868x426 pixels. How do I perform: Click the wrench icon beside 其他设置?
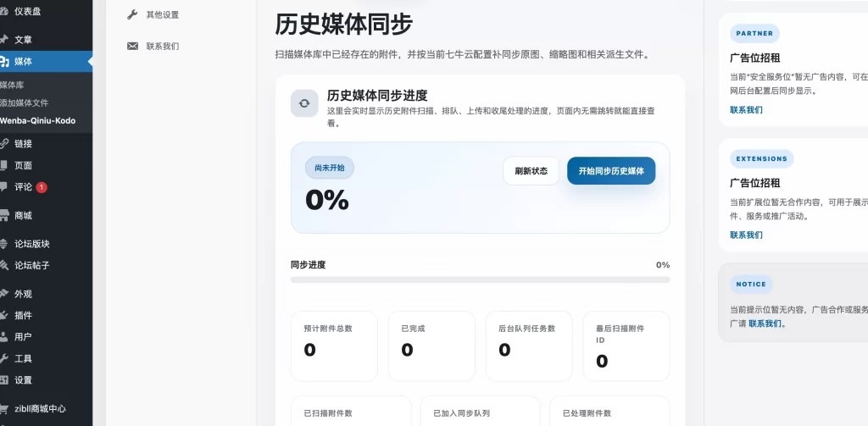point(132,14)
